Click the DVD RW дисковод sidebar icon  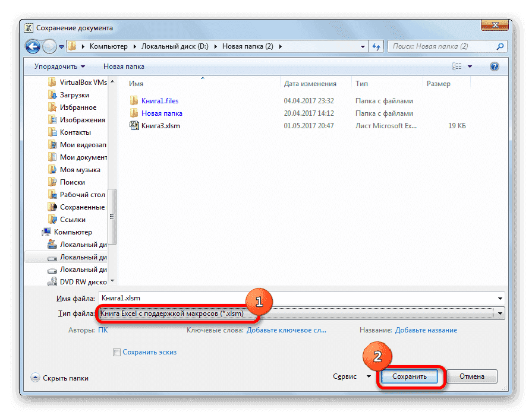(x=51, y=281)
